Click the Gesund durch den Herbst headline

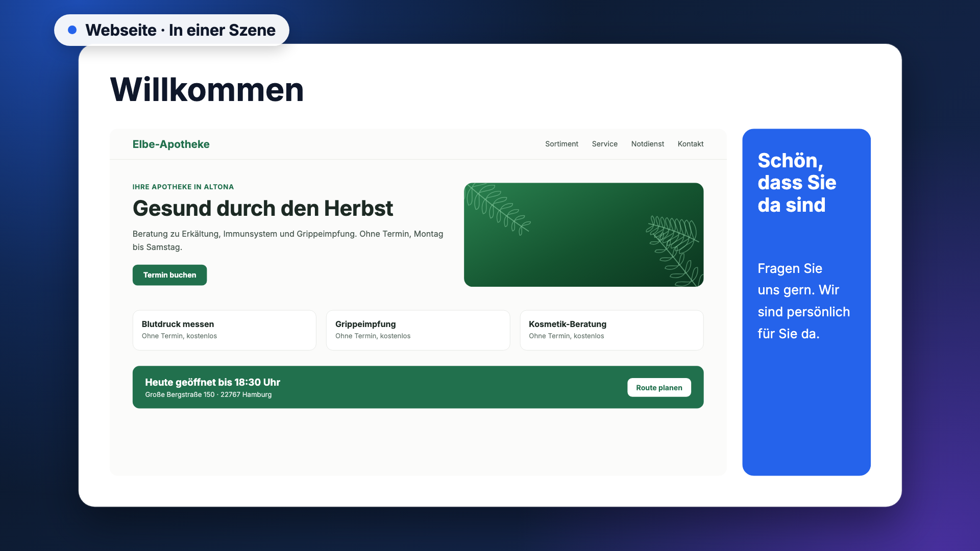263,209
